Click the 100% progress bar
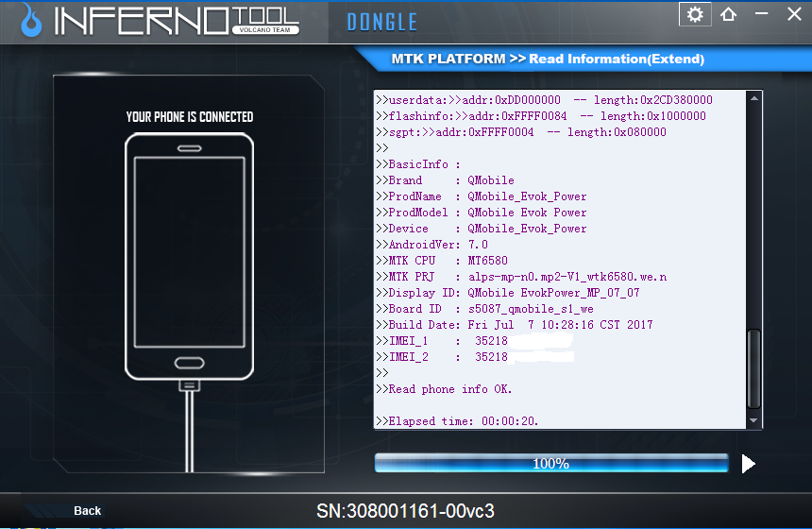 (551, 463)
